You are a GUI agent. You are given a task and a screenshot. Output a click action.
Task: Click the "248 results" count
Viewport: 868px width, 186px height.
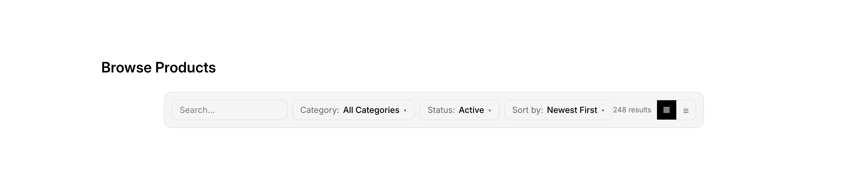pyautogui.click(x=632, y=110)
